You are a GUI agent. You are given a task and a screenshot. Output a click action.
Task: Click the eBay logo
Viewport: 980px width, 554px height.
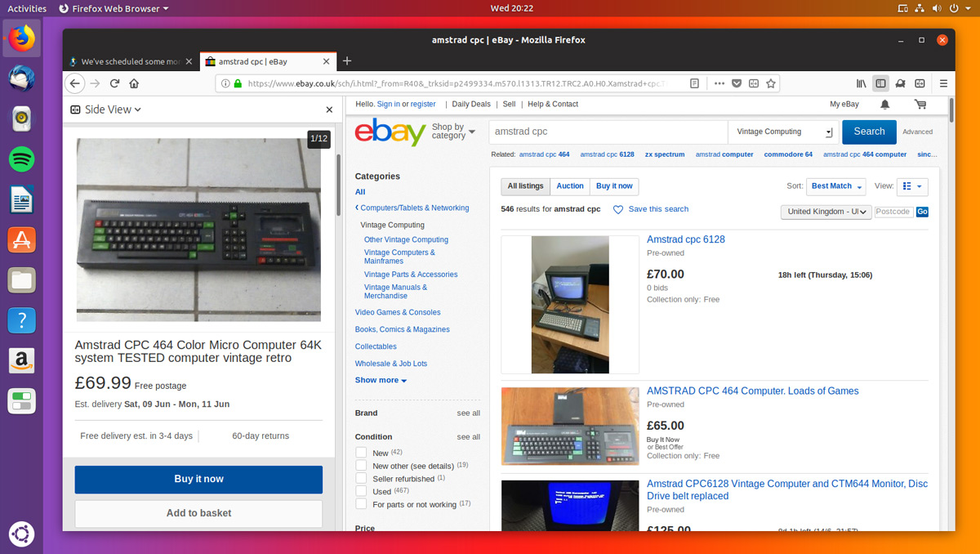tap(390, 132)
